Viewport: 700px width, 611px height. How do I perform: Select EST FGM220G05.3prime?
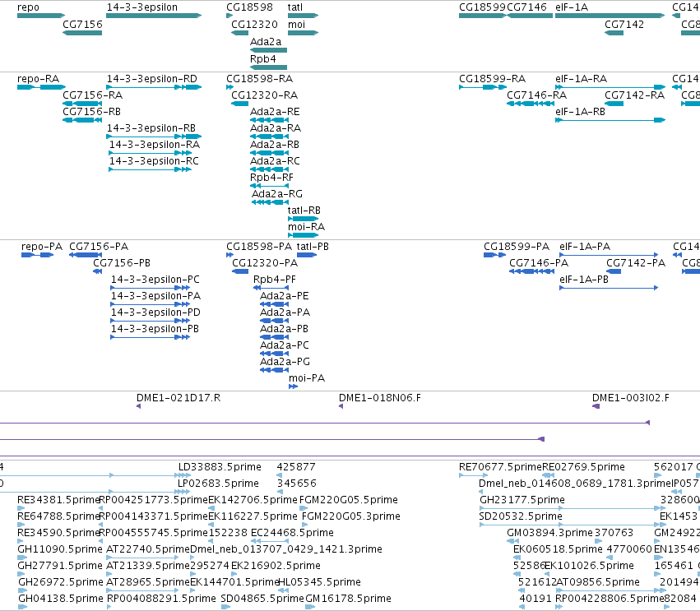point(351,516)
